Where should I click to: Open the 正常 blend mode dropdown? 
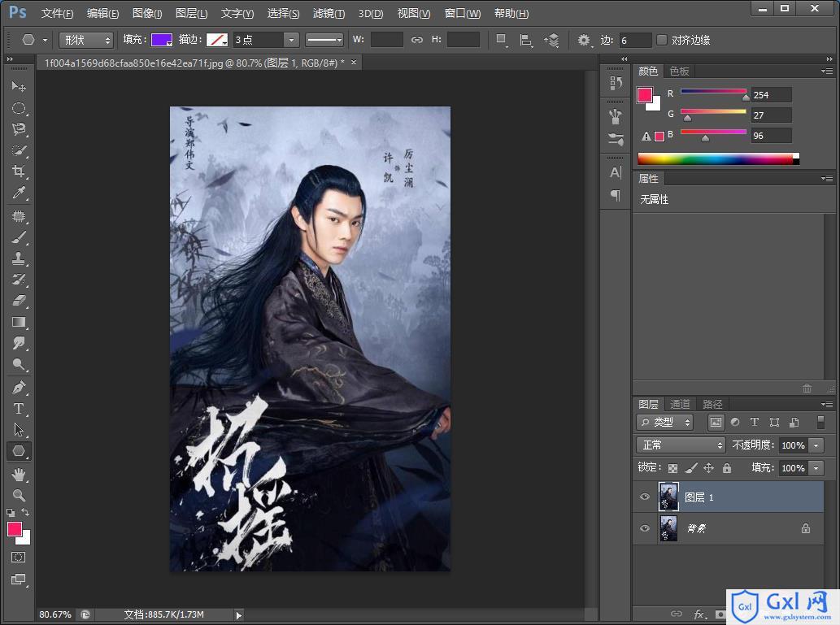tap(681, 445)
